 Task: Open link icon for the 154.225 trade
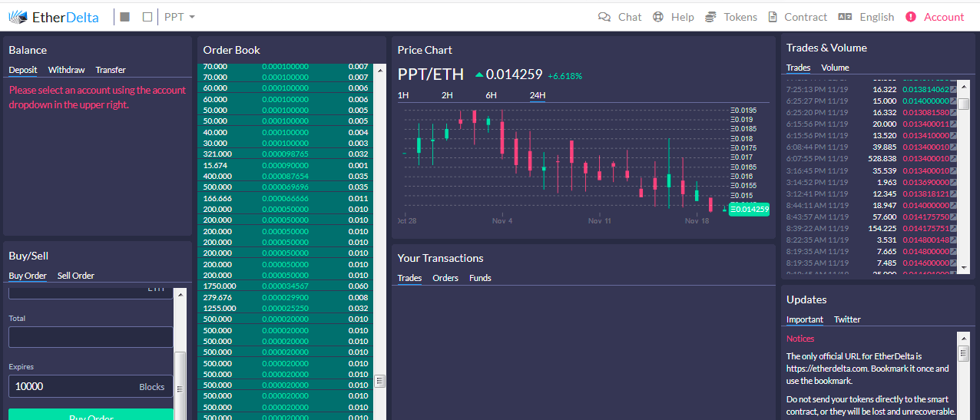click(953, 228)
